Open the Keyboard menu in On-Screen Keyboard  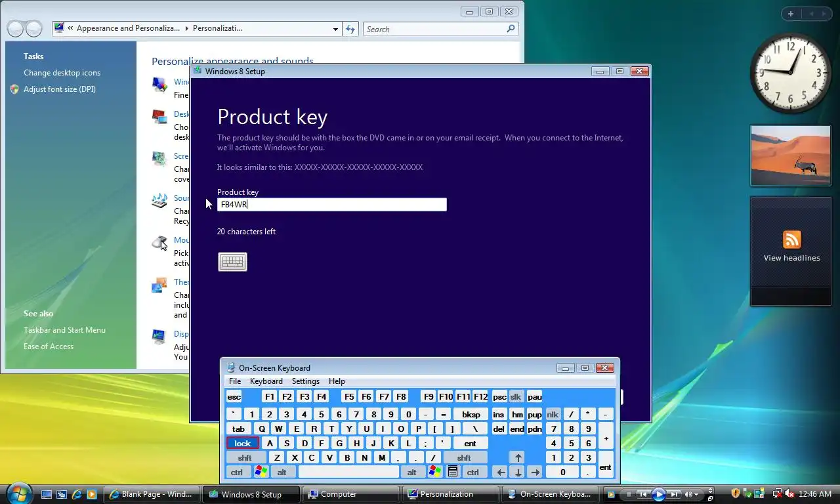pyautogui.click(x=266, y=381)
